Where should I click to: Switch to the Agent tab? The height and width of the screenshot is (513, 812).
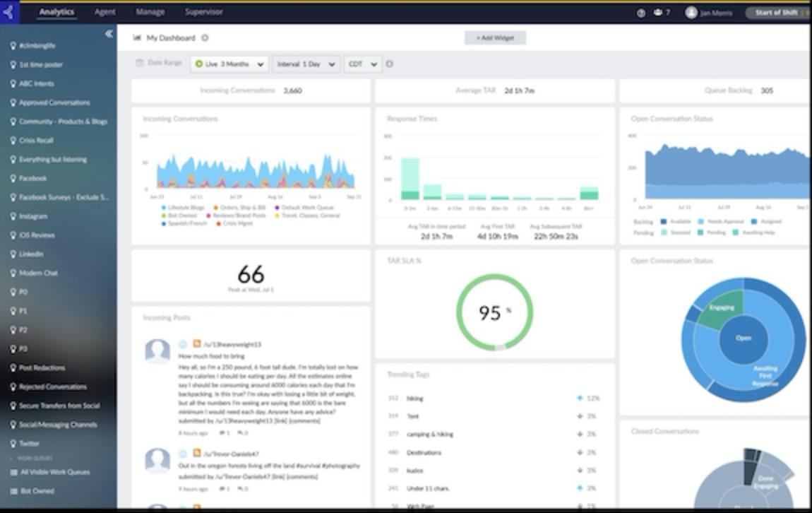105,12
